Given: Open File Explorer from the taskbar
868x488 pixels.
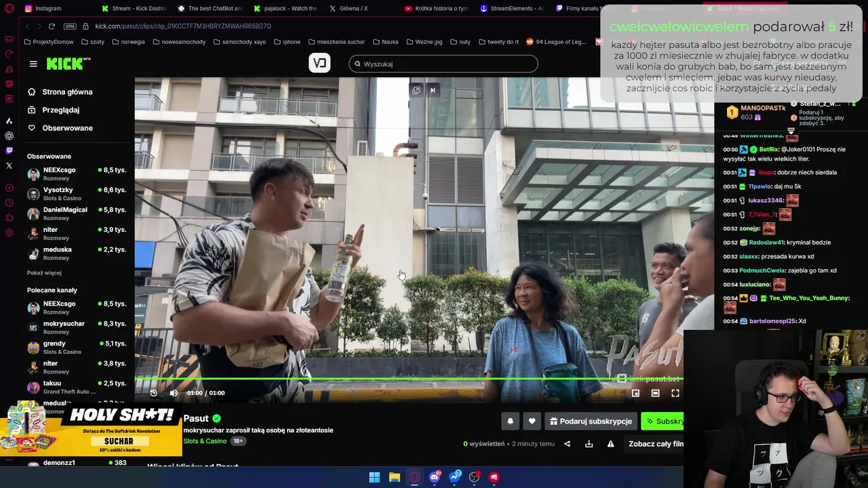Looking at the screenshot, I should click(395, 477).
